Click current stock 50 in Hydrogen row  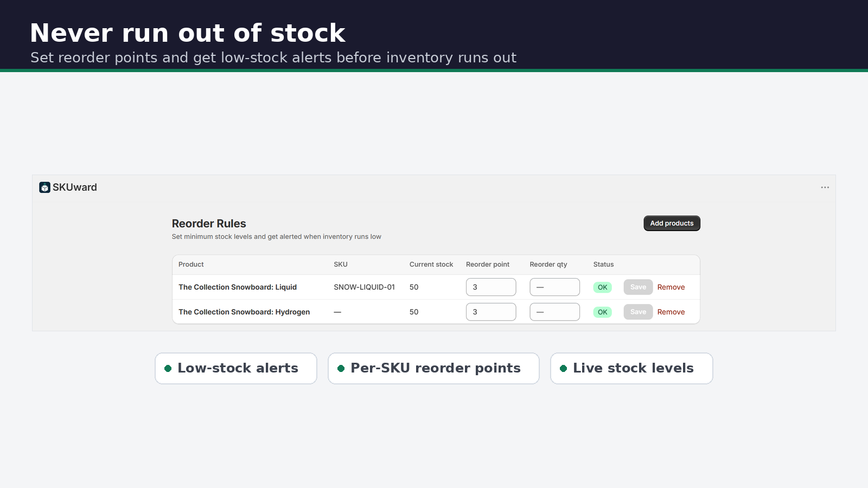point(414,312)
